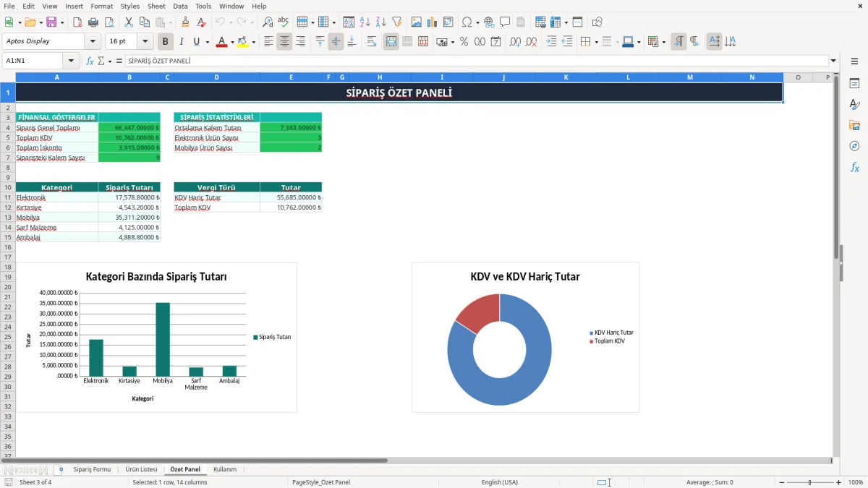Toggle Bold formatting
This screenshot has height=488, width=868.
coord(165,42)
